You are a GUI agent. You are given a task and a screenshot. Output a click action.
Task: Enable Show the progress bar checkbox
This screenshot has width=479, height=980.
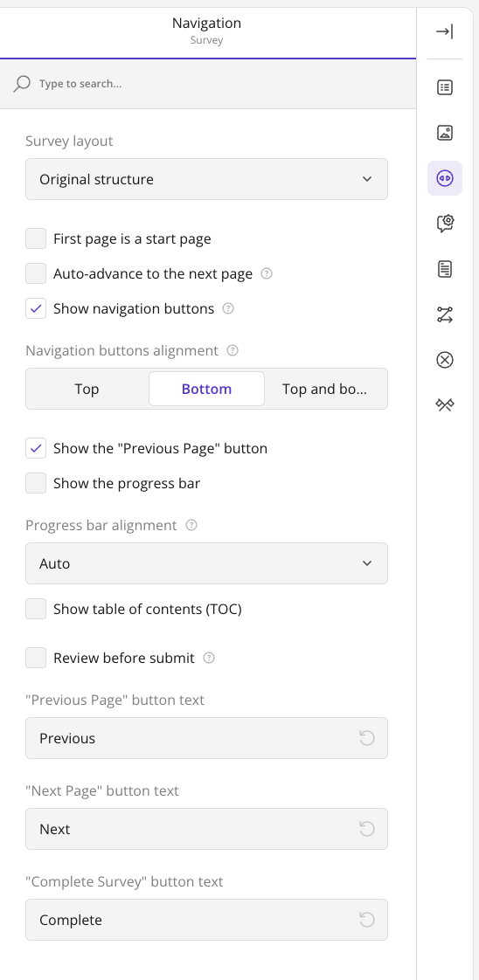pos(36,483)
